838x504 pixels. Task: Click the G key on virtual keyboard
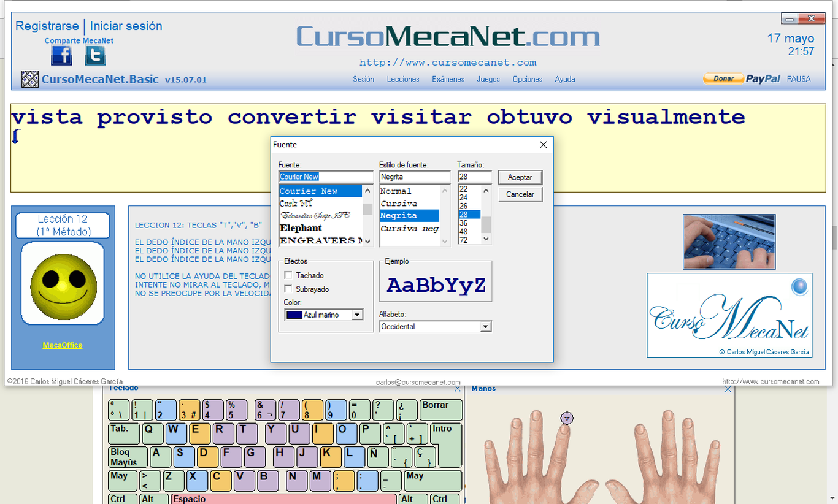point(255,457)
